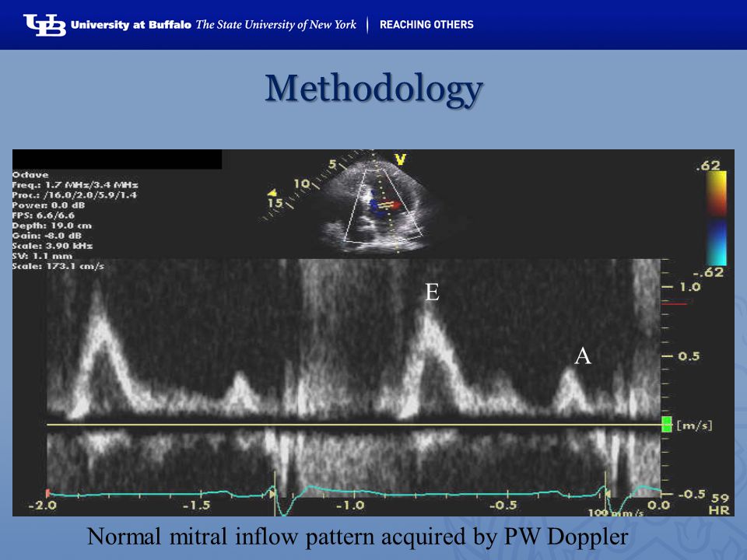Screen dimensions: 747x560
Task: Click the 'Scale: 3.90 kHz' parameter
Action: point(52,246)
